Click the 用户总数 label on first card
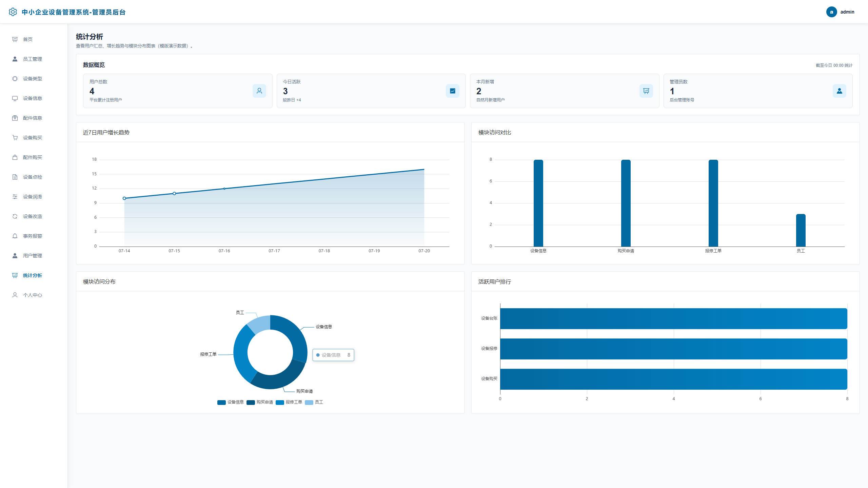The width and height of the screenshot is (868, 488). (x=98, y=82)
